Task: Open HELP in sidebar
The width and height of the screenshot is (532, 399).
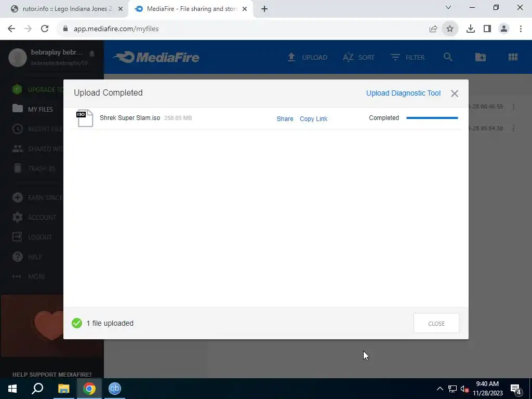Action: click(27, 257)
